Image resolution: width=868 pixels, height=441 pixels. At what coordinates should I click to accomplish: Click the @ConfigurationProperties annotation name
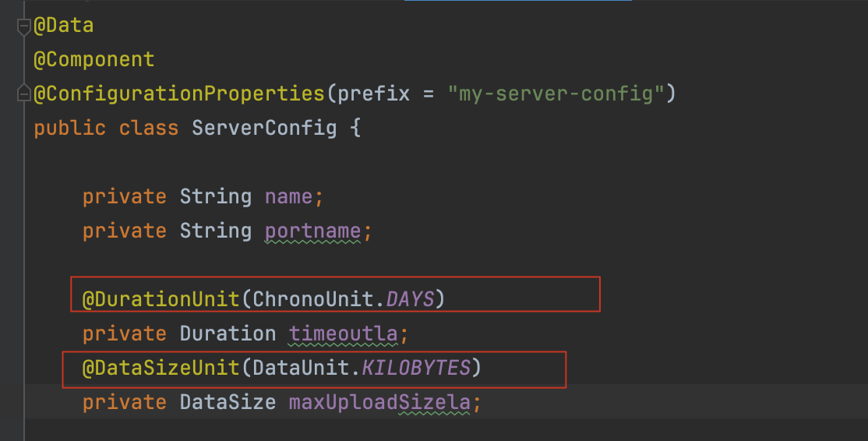point(179,93)
